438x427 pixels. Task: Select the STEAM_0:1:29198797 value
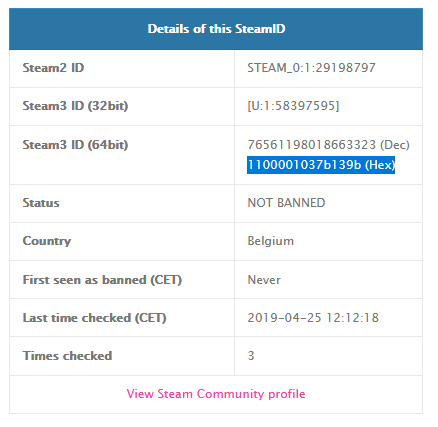tap(311, 68)
